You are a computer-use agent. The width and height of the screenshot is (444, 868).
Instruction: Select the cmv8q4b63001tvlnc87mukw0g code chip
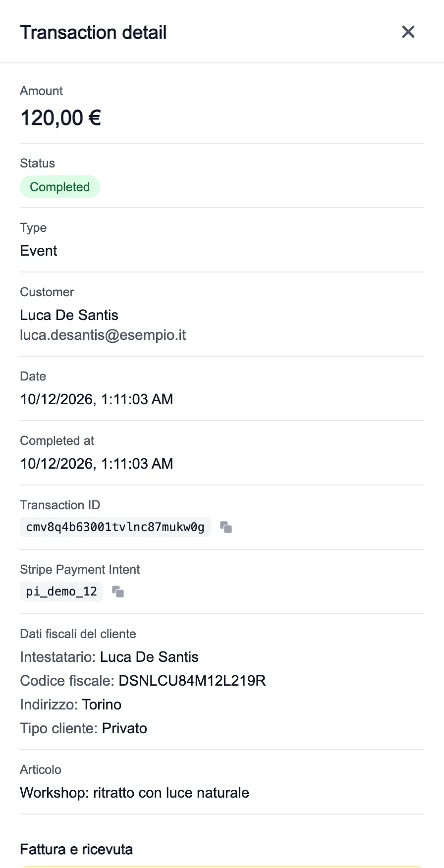pos(115,527)
